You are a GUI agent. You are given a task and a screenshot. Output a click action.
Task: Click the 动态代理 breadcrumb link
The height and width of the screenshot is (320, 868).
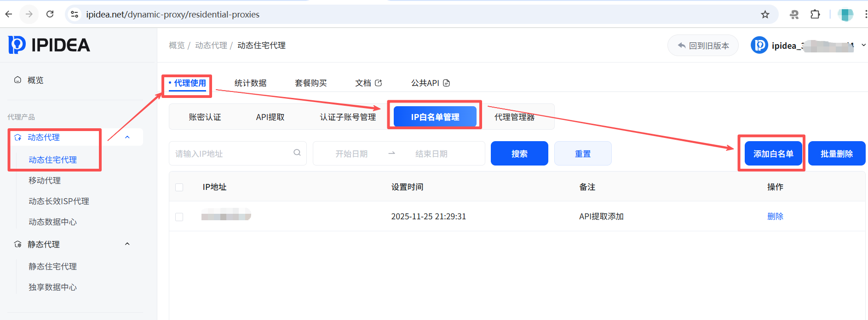click(211, 45)
